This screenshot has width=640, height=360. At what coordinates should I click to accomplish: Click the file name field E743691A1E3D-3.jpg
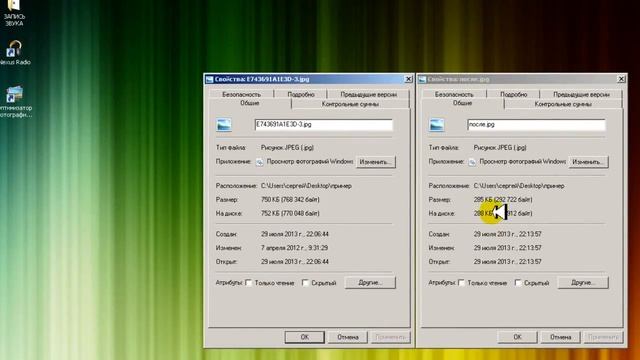[323, 124]
